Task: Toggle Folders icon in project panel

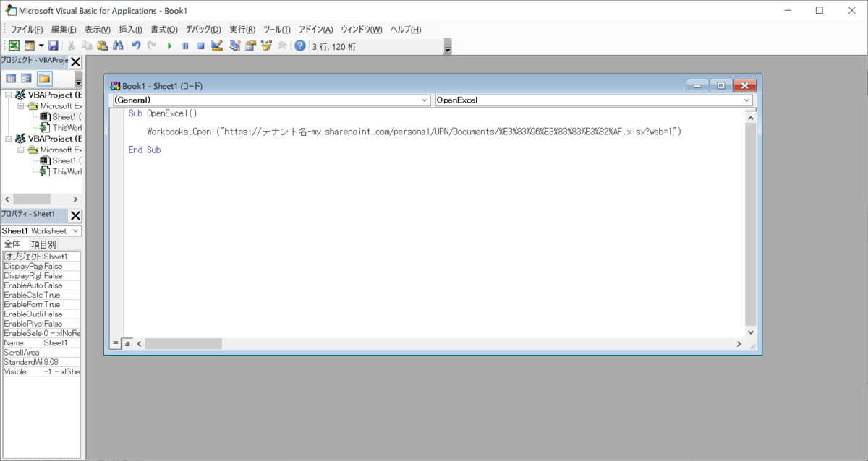Action: (44, 78)
